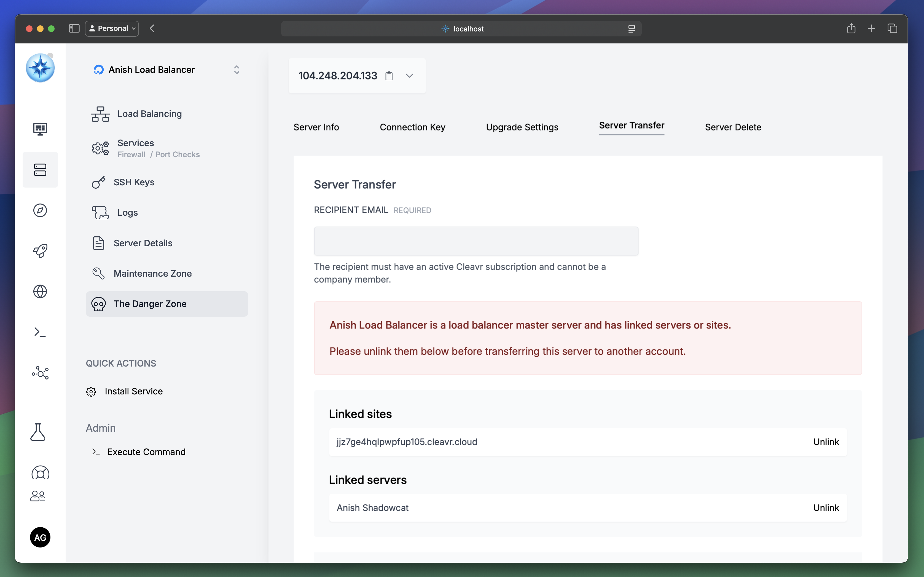Click the jjz7ge4hqlpwpfup105.cleavr.cloud site name
The width and height of the screenshot is (924, 577).
click(x=407, y=442)
